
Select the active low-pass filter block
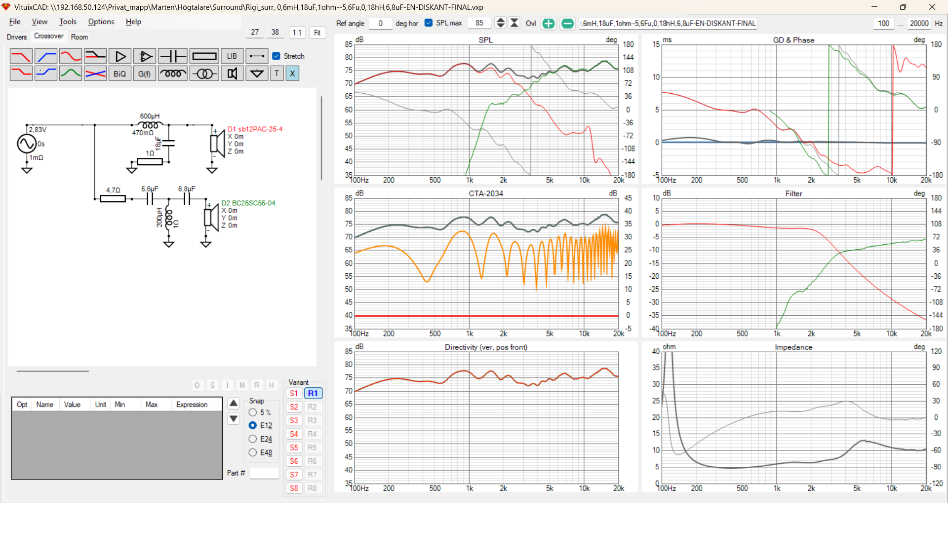click(21, 56)
